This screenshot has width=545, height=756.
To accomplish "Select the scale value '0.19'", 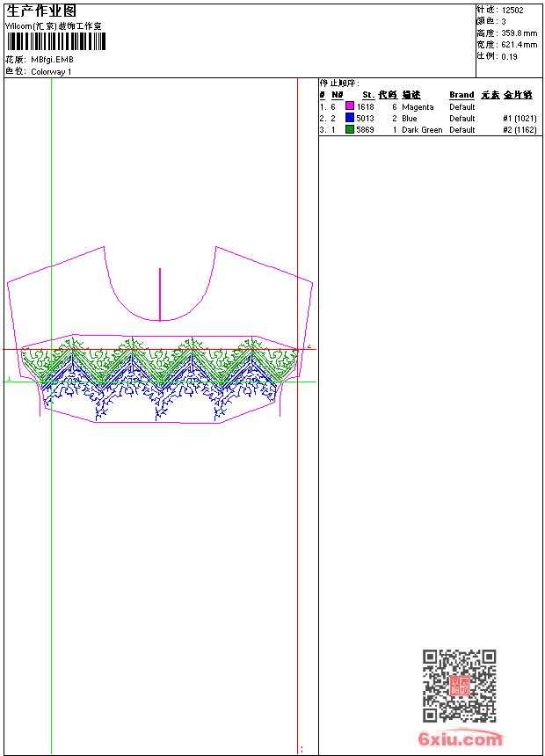I will pos(509,57).
